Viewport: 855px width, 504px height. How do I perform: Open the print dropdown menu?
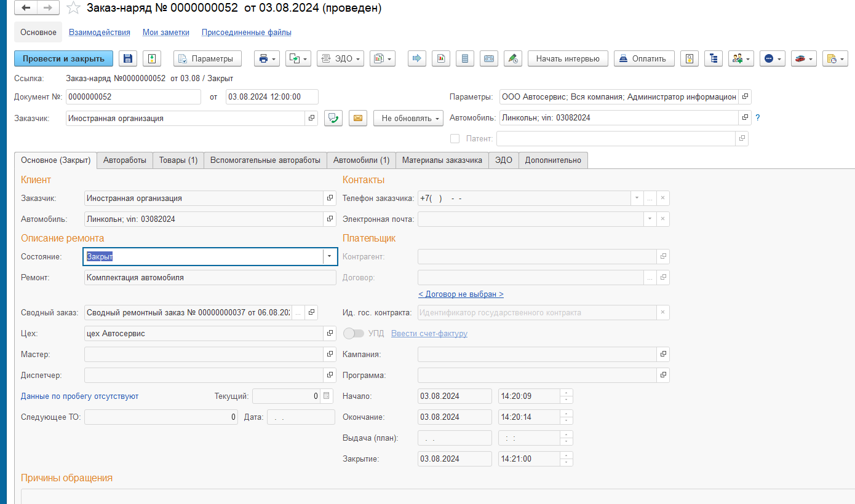click(266, 58)
